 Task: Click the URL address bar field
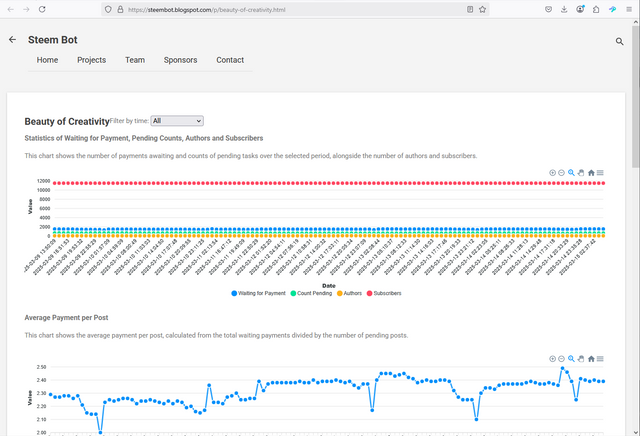296,9
